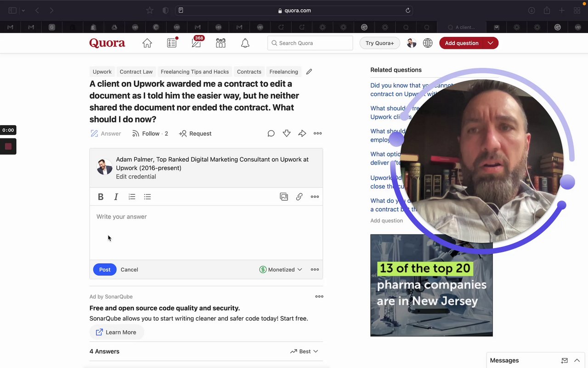Cancel the answer draft
The height and width of the screenshot is (368, 588).
[129, 270]
